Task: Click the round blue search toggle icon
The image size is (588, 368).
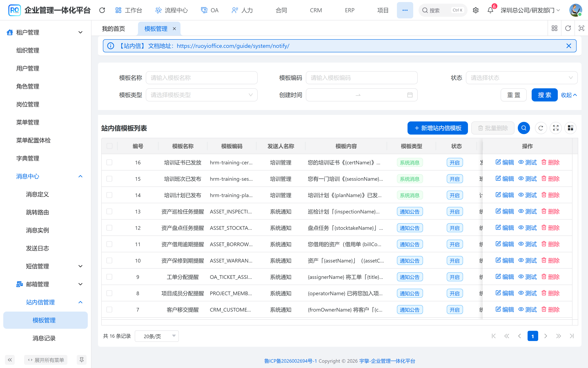Action: pyautogui.click(x=524, y=128)
